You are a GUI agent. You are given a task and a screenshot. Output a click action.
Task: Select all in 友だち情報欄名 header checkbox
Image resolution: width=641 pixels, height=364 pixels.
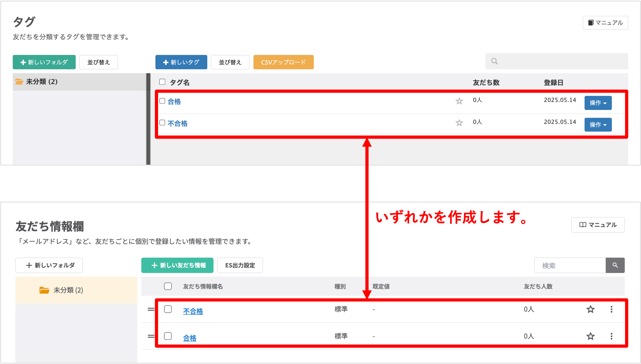pos(168,286)
